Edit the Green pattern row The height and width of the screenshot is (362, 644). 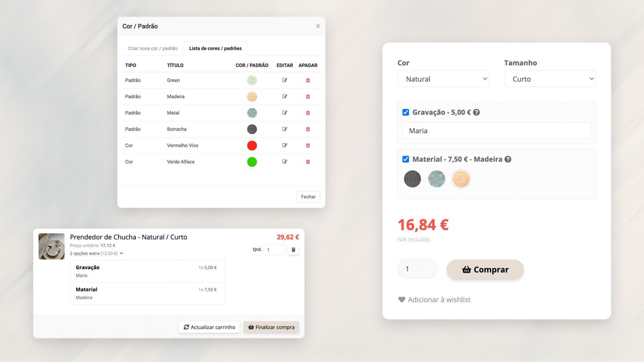284,80
